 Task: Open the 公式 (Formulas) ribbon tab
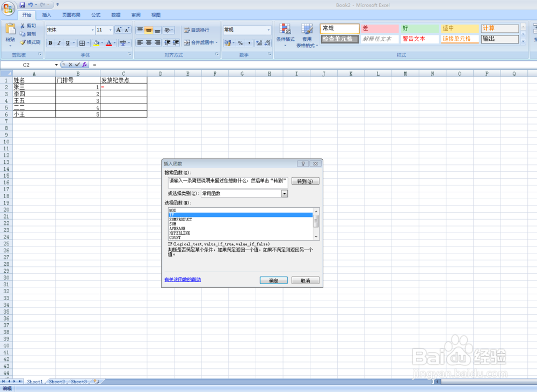[96, 15]
